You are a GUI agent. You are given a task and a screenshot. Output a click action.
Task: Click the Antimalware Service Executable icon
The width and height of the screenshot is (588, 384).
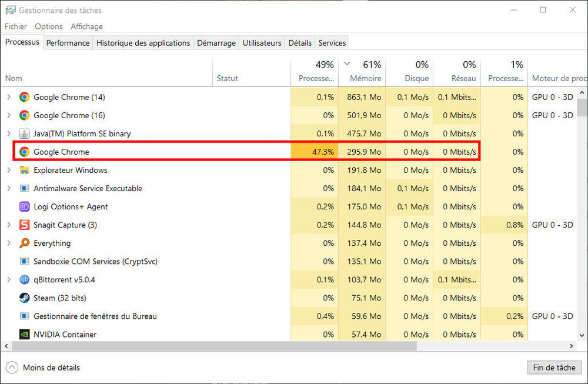coord(24,188)
